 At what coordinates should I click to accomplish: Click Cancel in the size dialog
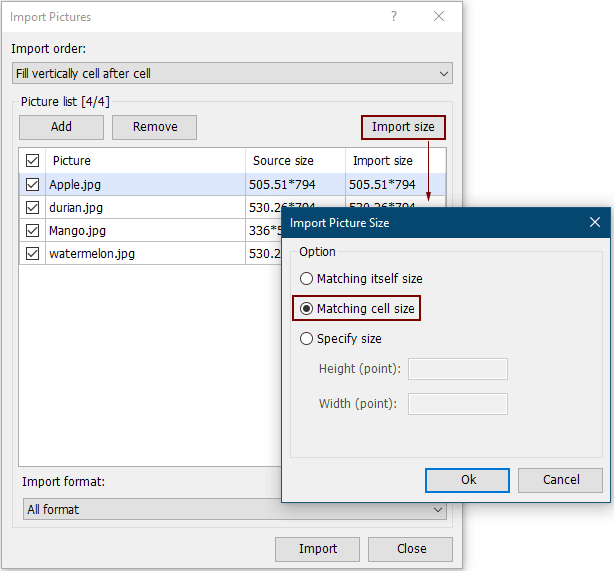coord(561,480)
